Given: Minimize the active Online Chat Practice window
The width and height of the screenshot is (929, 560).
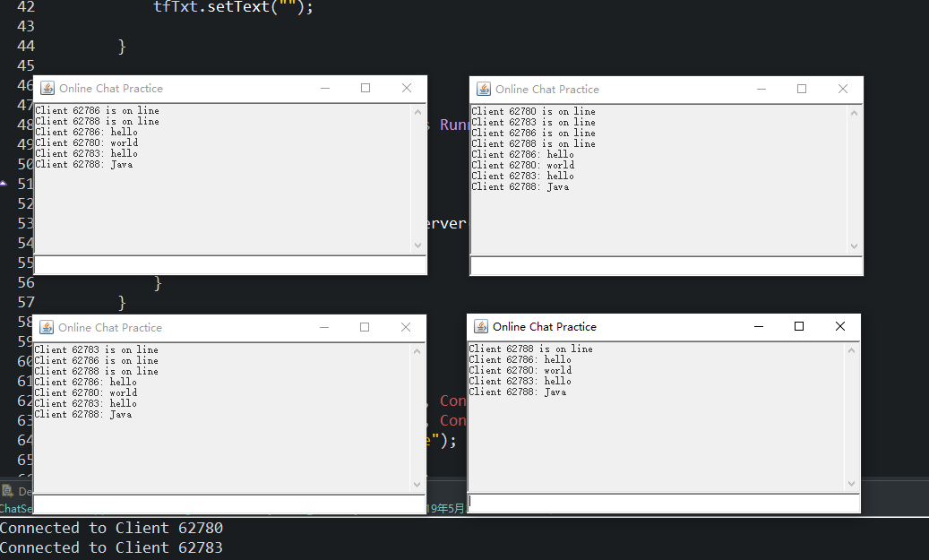Looking at the screenshot, I should (759, 326).
